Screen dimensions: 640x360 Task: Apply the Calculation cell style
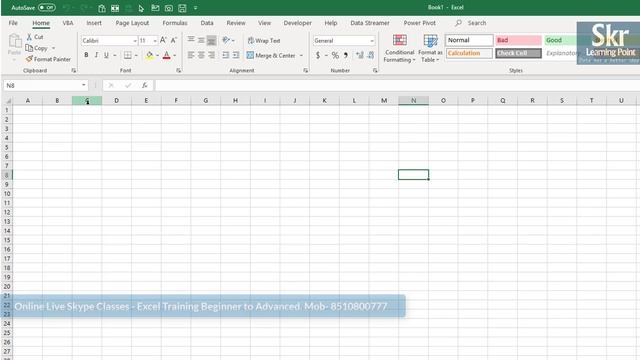[x=469, y=53]
